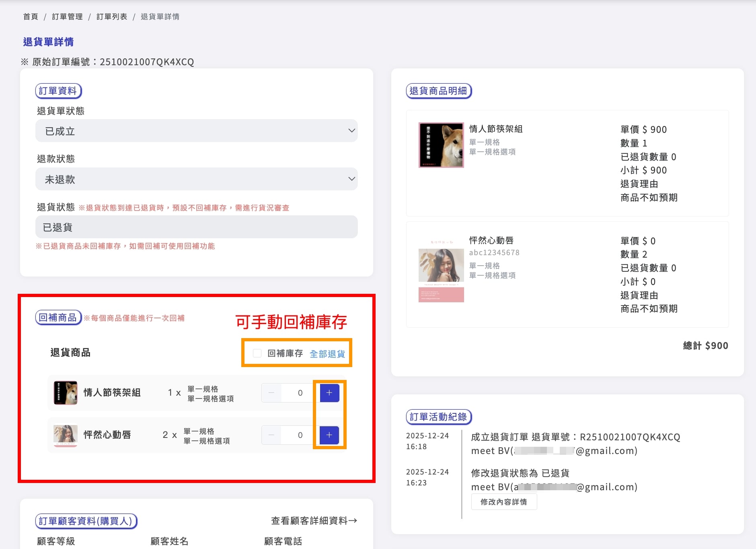Screen dimensions: 756x549
Task: Click the 已退貨 return status field
Action: tap(197, 227)
